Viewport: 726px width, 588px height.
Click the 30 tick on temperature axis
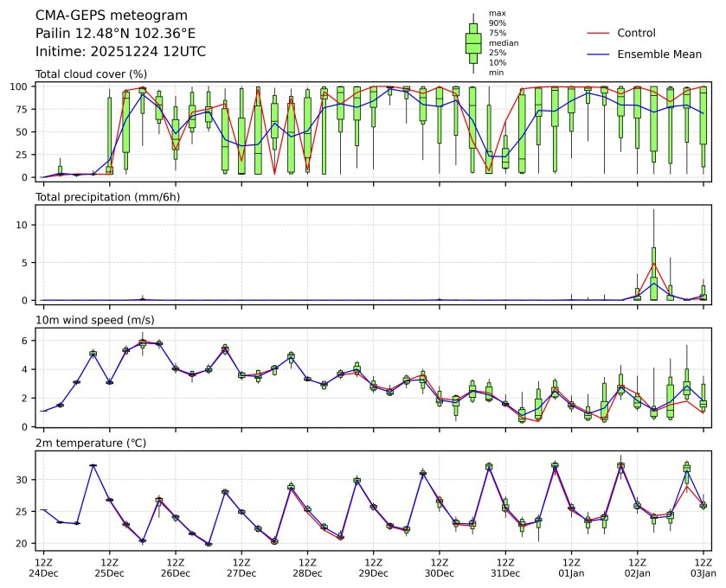pyautogui.click(x=24, y=479)
